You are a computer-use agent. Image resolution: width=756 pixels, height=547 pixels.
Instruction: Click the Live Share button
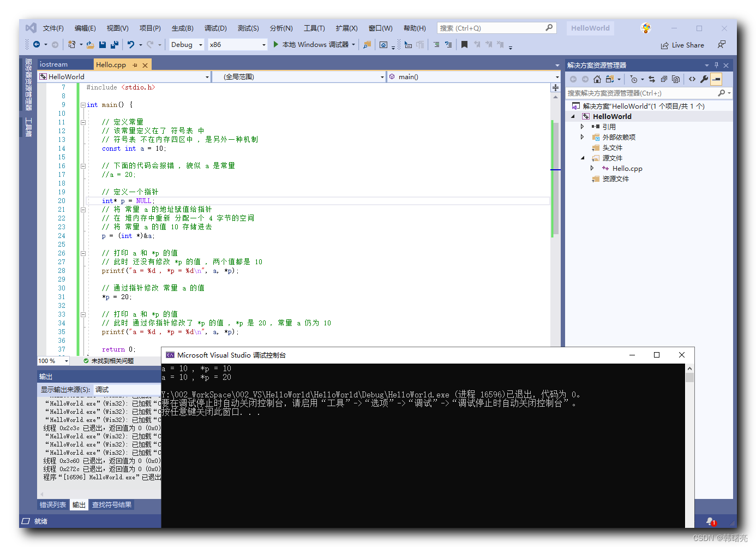(x=682, y=45)
